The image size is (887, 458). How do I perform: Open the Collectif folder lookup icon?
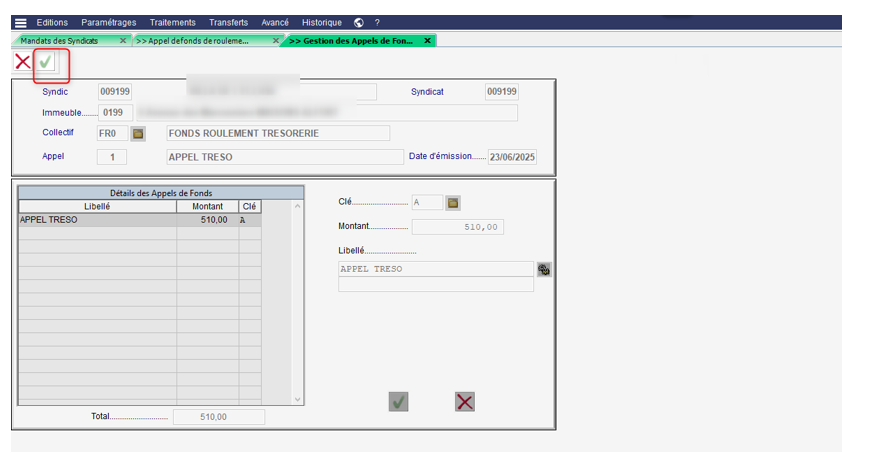click(138, 133)
